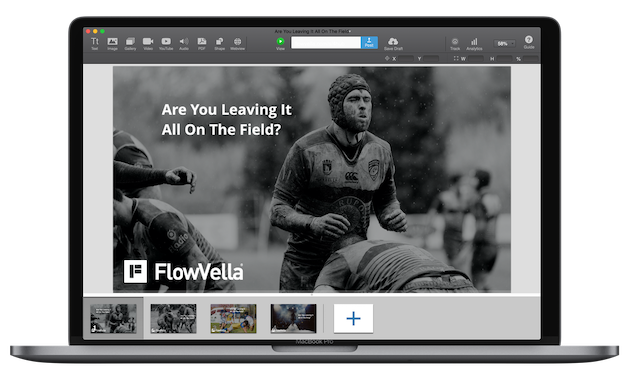
Task: Insert an Image using toolbar icon
Action: 113,43
